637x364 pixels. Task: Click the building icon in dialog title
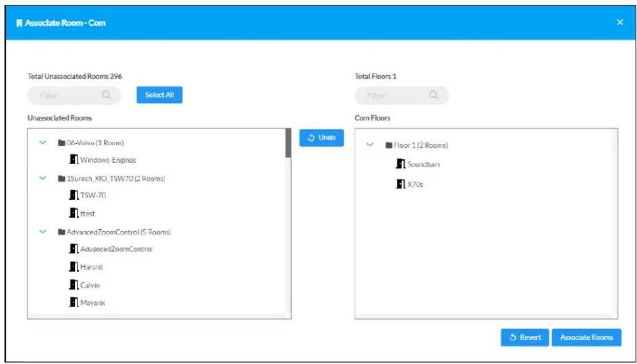click(20, 23)
